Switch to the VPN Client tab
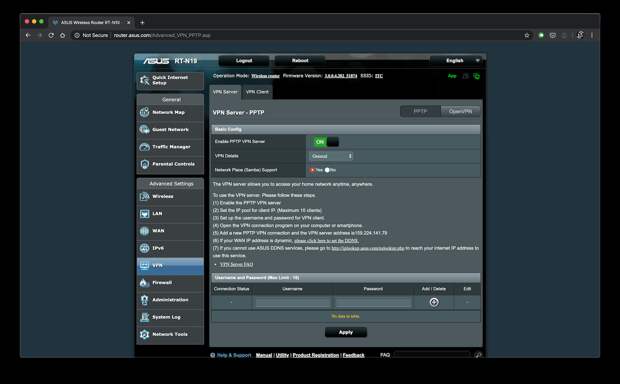 [x=257, y=92]
